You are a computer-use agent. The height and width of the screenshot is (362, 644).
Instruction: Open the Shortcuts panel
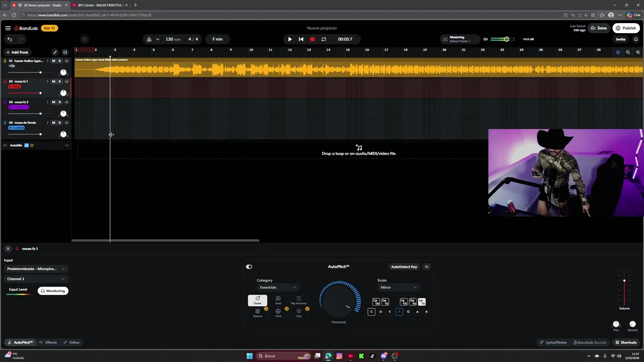pos(626,342)
